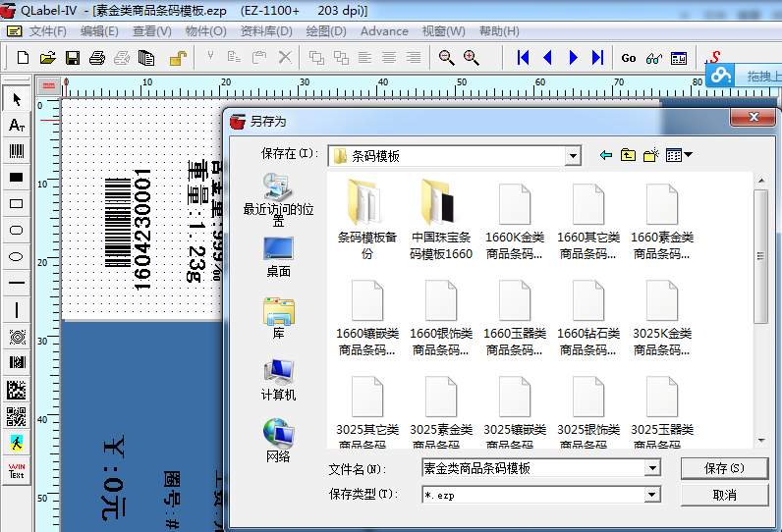The height and width of the screenshot is (532, 782).
Task: Open the 查看(V) menu
Action: point(151,31)
